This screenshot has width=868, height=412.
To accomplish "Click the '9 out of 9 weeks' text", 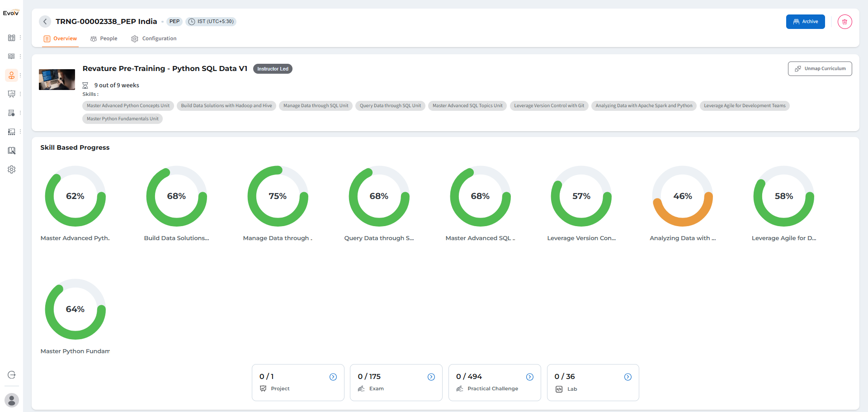I will pyautogui.click(x=117, y=85).
